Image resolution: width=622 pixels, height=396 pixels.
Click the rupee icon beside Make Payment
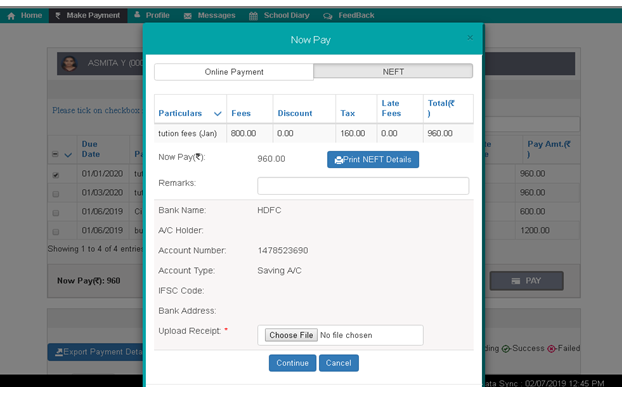click(58, 15)
